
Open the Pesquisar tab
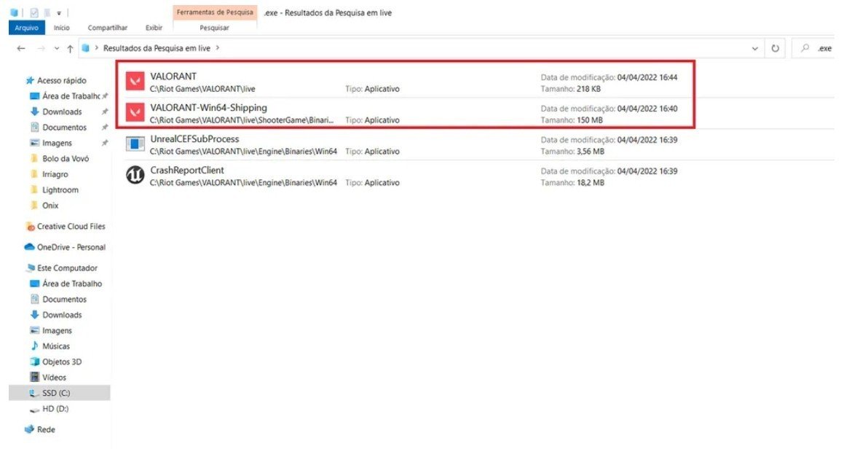[x=215, y=28]
